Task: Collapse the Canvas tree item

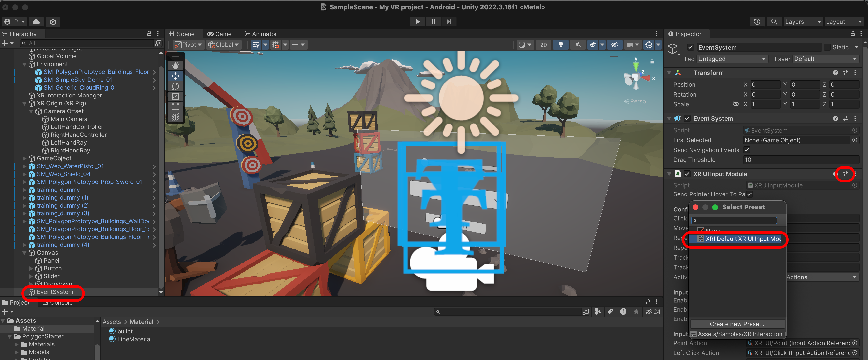Action: tap(24, 253)
